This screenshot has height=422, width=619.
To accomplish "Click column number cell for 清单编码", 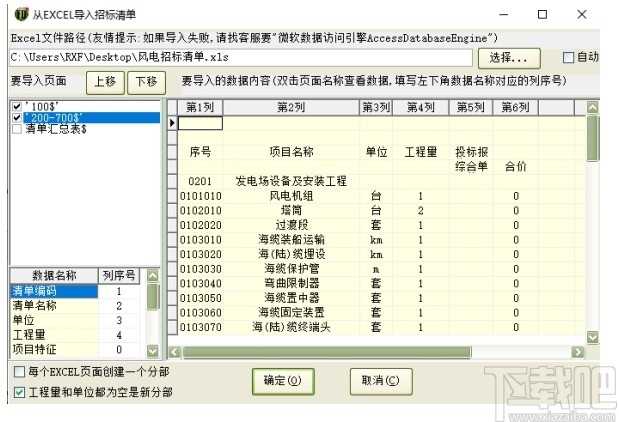I will [119, 291].
